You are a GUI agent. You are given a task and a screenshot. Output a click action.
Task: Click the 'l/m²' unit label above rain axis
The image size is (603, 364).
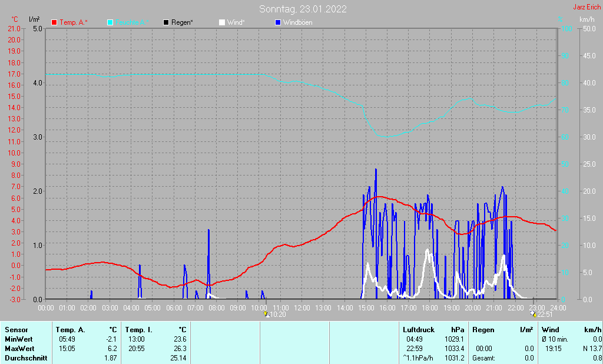(34, 19)
